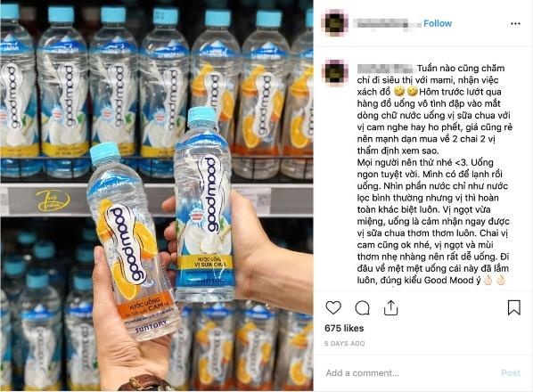This screenshot has width=533, height=392.
Task: Share the post with the upload arrow icon
Action: [390, 307]
